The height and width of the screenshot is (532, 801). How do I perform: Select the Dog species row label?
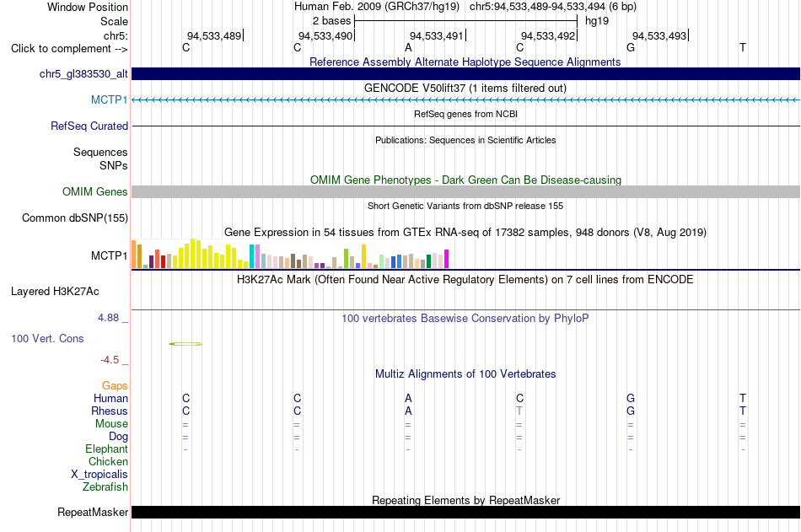(118, 437)
